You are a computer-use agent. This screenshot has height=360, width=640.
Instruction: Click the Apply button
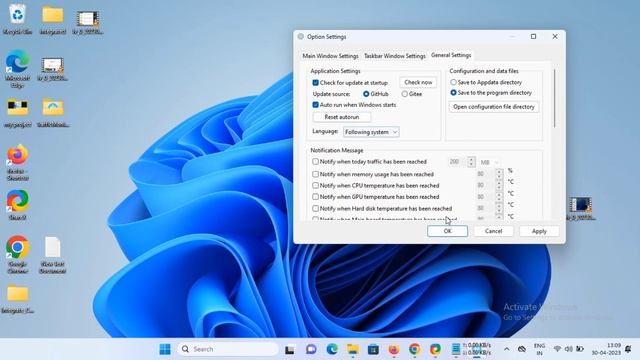pos(539,231)
